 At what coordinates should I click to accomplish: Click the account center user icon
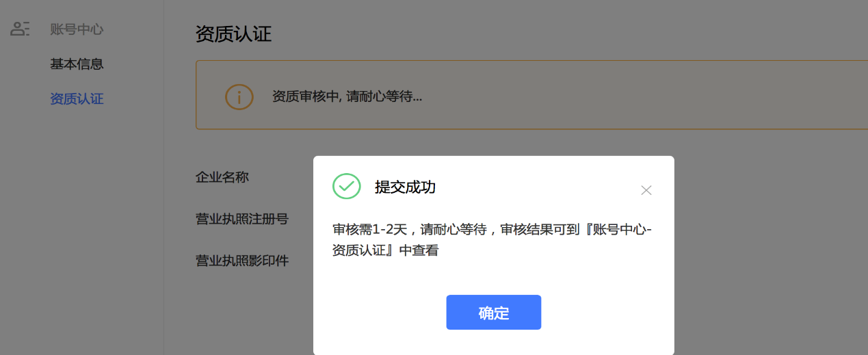[x=20, y=29]
